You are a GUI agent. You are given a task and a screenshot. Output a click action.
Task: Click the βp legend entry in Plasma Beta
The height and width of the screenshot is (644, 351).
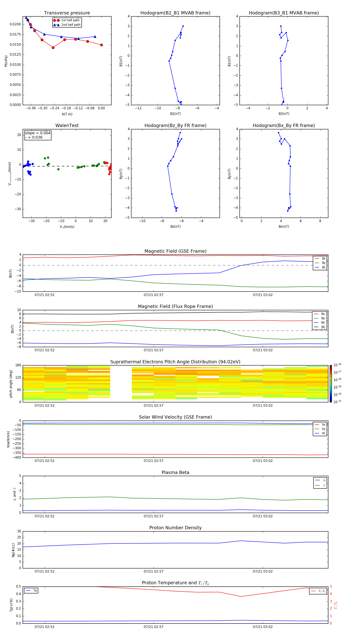point(320,480)
